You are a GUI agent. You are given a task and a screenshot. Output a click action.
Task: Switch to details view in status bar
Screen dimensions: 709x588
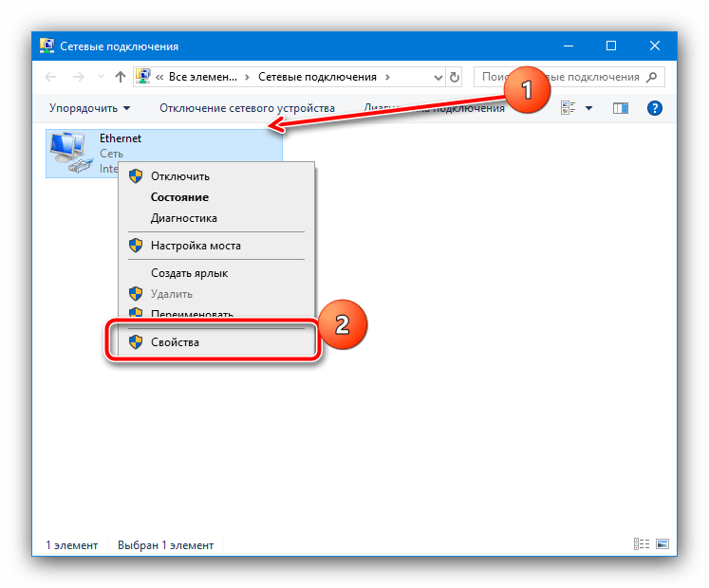tap(642, 543)
